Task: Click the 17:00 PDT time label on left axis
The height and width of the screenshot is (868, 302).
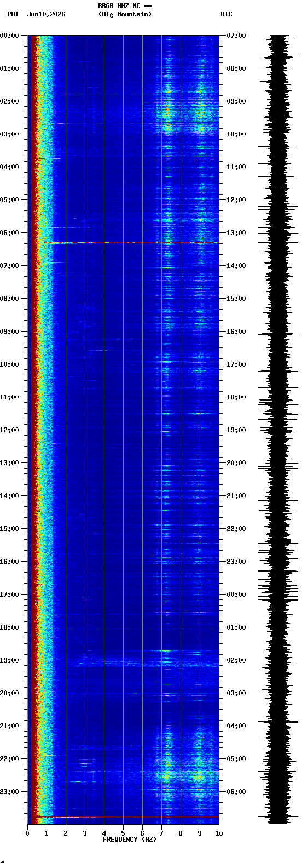Action: pyautogui.click(x=9, y=595)
